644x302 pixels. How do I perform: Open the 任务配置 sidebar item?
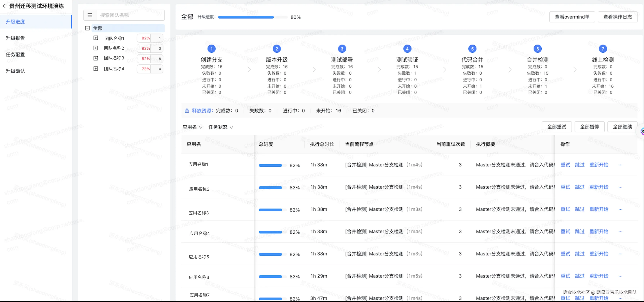coord(15,55)
